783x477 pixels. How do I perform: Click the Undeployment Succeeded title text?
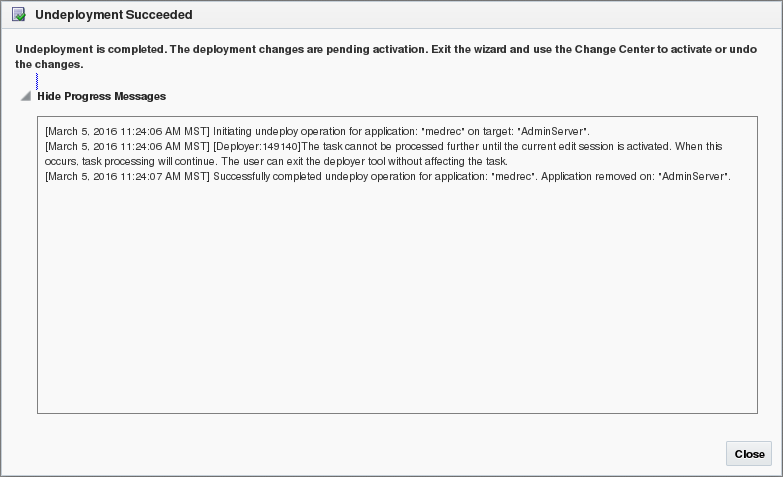114,16
